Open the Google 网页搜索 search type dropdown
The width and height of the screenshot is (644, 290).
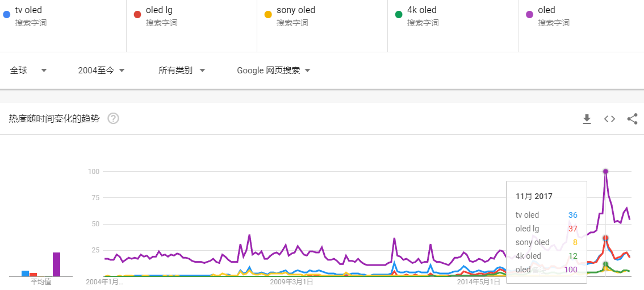click(x=274, y=71)
